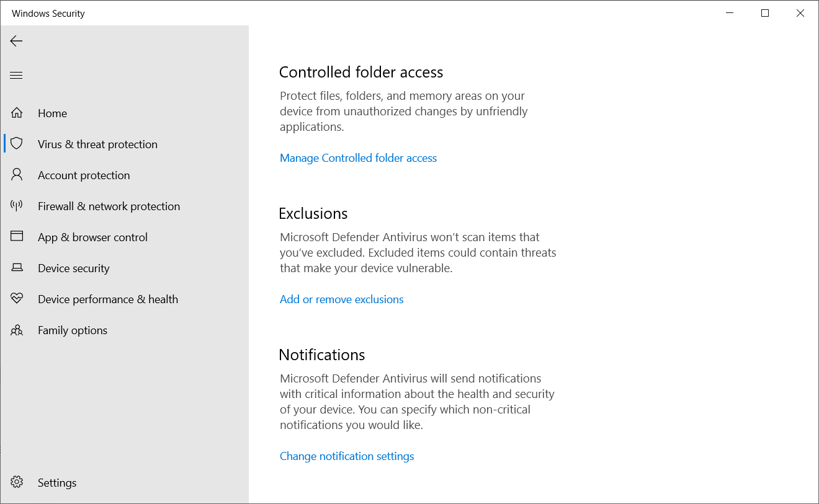Select Virus & threat protection label
This screenshot has width=819, height=504.
point(97,144)
